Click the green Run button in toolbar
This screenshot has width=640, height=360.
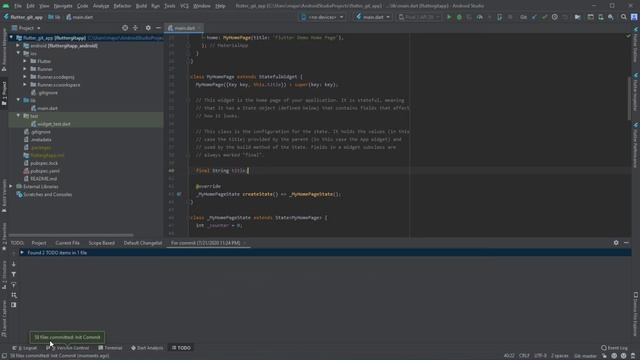click(x=449, y=17)
